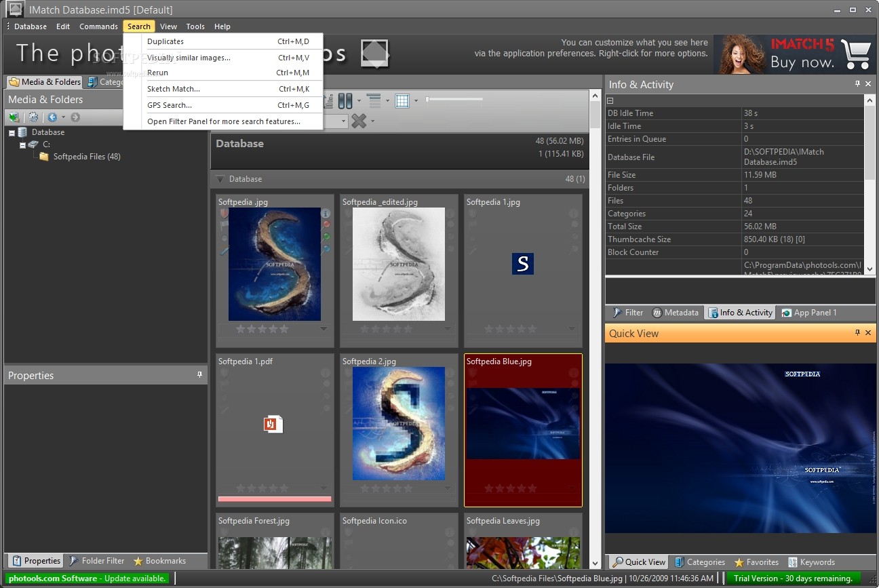Image resolution: width=879 pixels, height=588 pixels.
Task: Open dropdown arrow next to two-column layout icon
Action: (x=359, y=102)
